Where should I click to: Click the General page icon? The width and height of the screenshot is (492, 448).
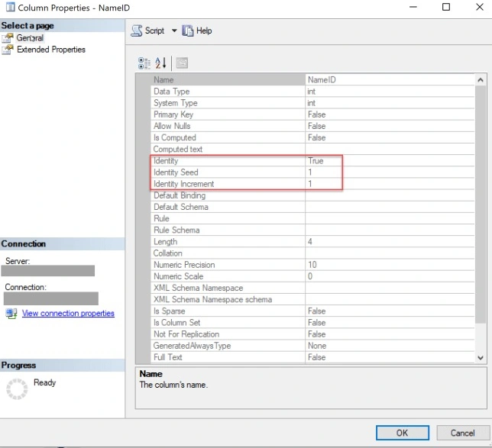click(8, 38)
